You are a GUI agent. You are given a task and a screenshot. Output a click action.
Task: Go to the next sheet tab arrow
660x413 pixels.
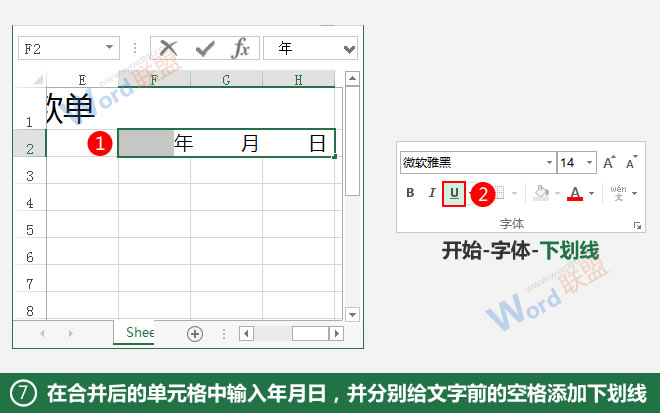click(x=70, y=333)
